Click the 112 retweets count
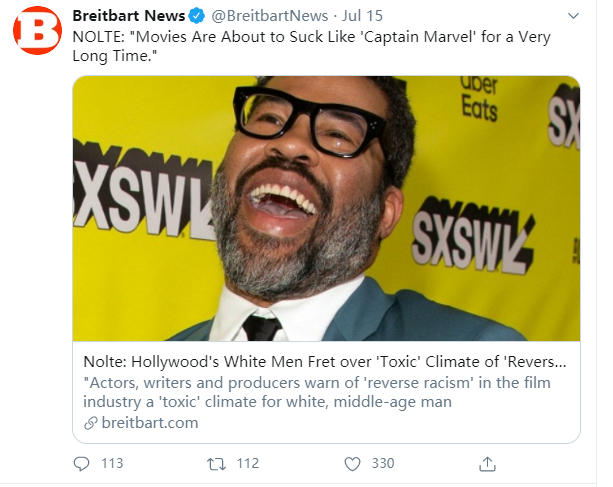613x487 pixels. click(x=246, y=463)
